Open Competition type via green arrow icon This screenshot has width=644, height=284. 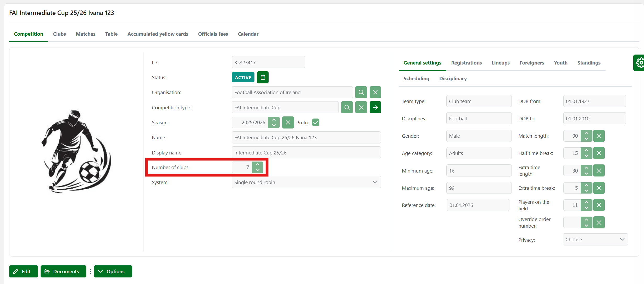[375, 108]
